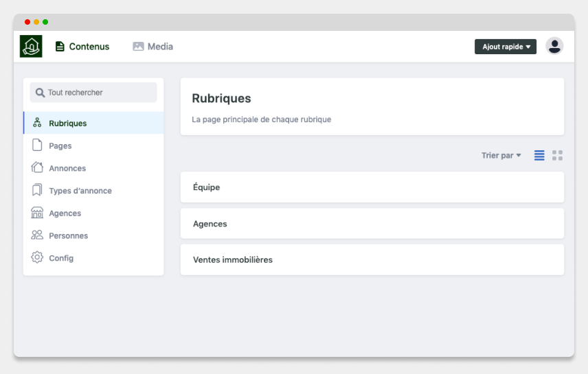Click the Config gear icon

pos(37,257)
